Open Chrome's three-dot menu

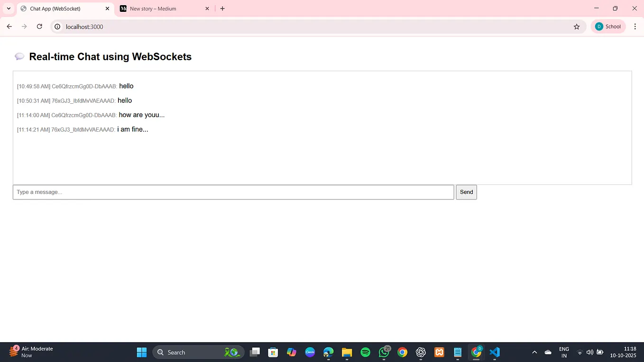tap(635, 27)
